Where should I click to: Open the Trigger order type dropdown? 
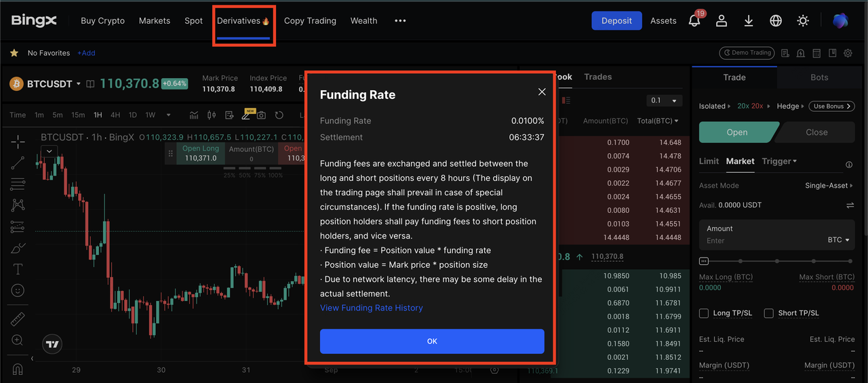click(779, 161)
